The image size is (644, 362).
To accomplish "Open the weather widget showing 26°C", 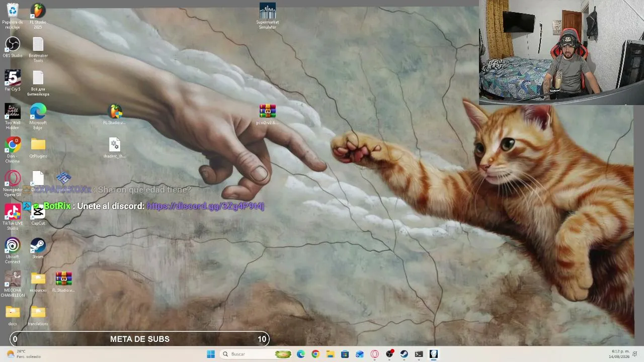I will [x=24, y=354].
